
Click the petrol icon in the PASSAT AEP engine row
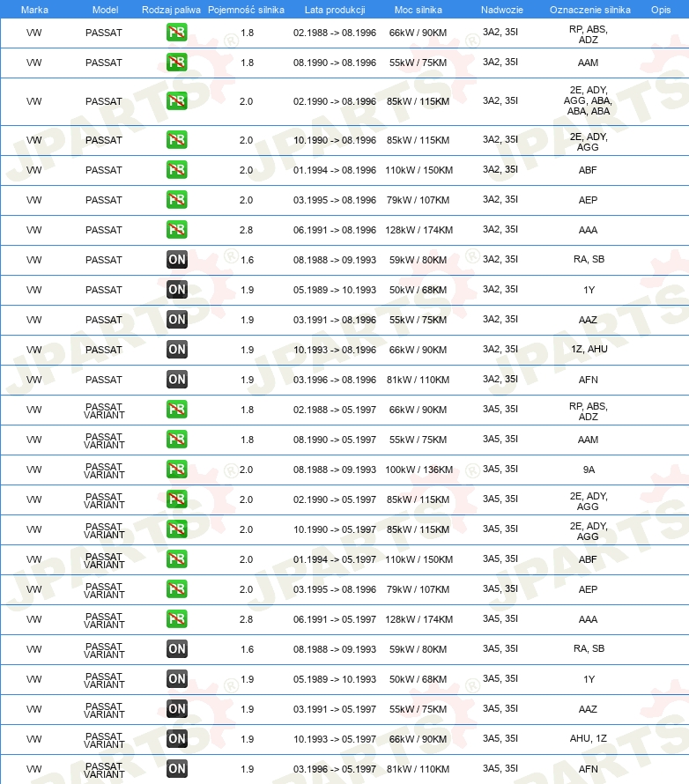(177, 200)
